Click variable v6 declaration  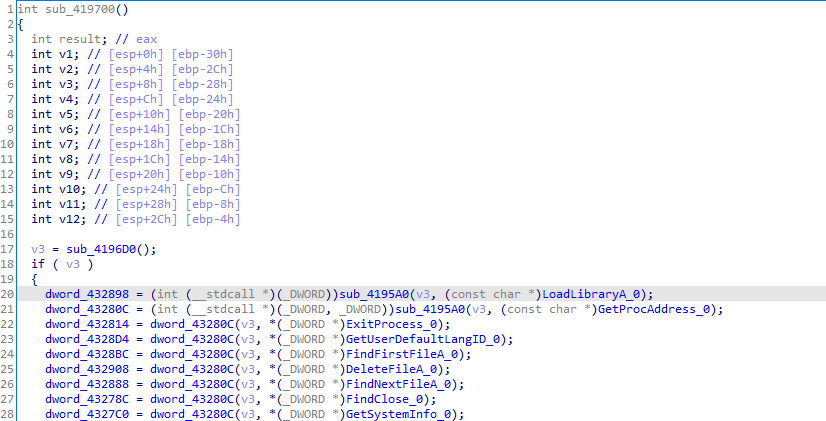[66, 129]
